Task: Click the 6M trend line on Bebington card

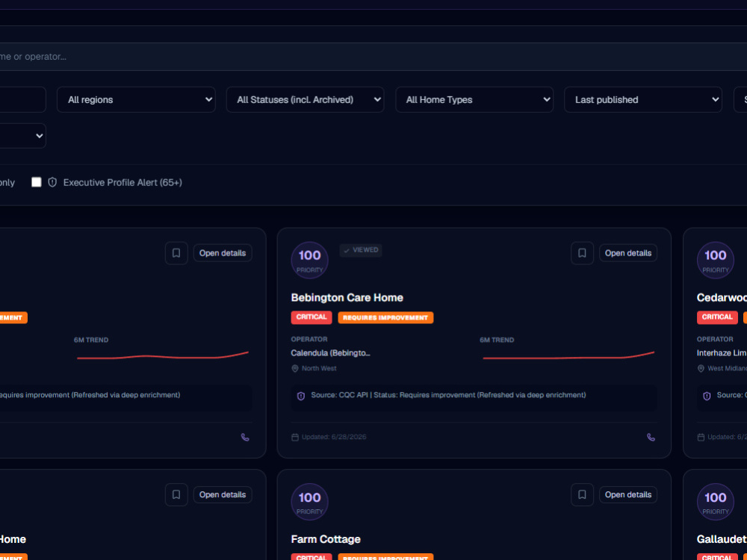Action: point(568,355)
